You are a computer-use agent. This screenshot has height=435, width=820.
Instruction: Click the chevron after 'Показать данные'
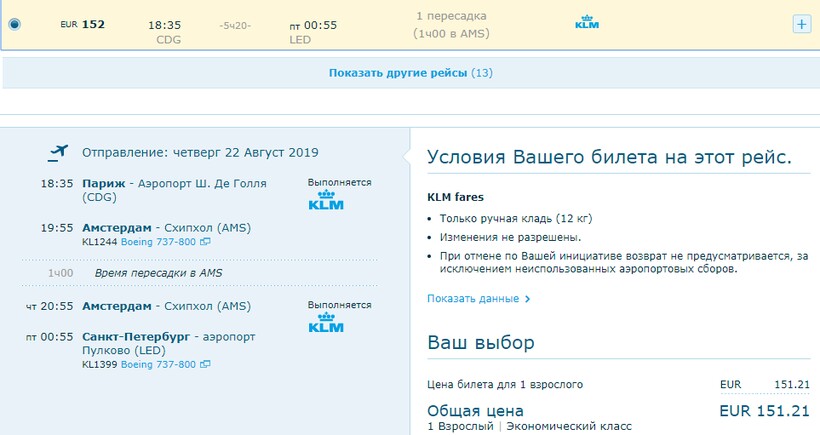pyautogui.click(x=527, y=298)
